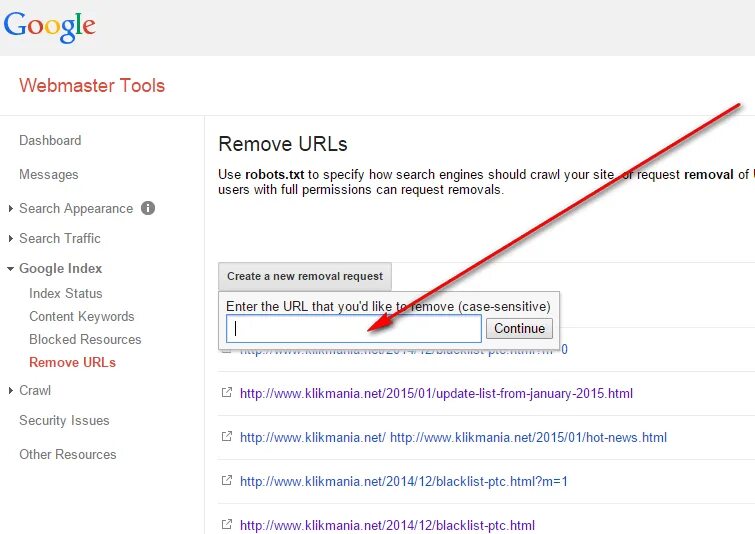
Task: Open external icon for blacklist-ptc.html?m=1 row
Action: point(227,480)
